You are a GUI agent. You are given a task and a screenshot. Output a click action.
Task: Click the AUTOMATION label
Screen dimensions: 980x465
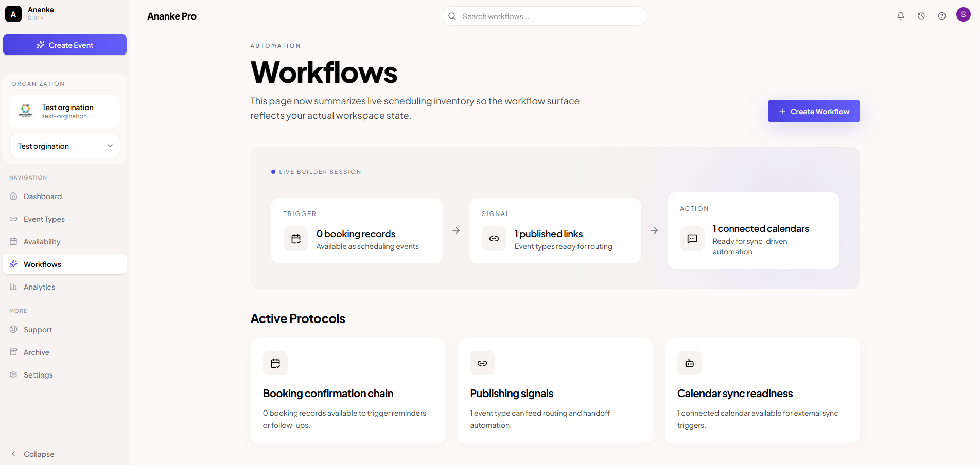point(275,46)
